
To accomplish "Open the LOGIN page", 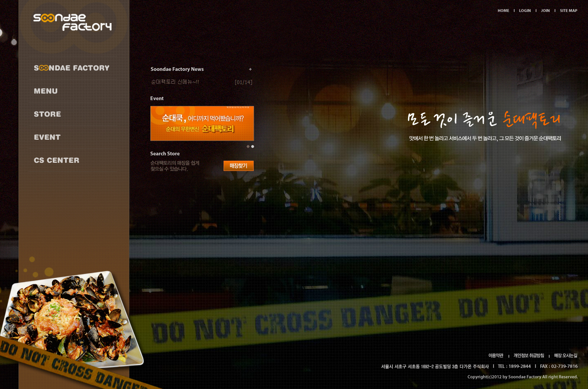I will [x=525, y=11].
